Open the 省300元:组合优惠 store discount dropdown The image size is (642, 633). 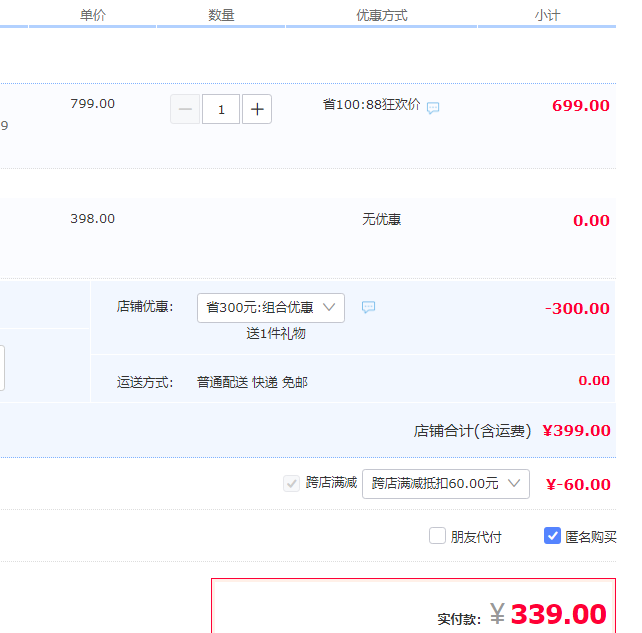pyautogui.click(x=271, y=308)
